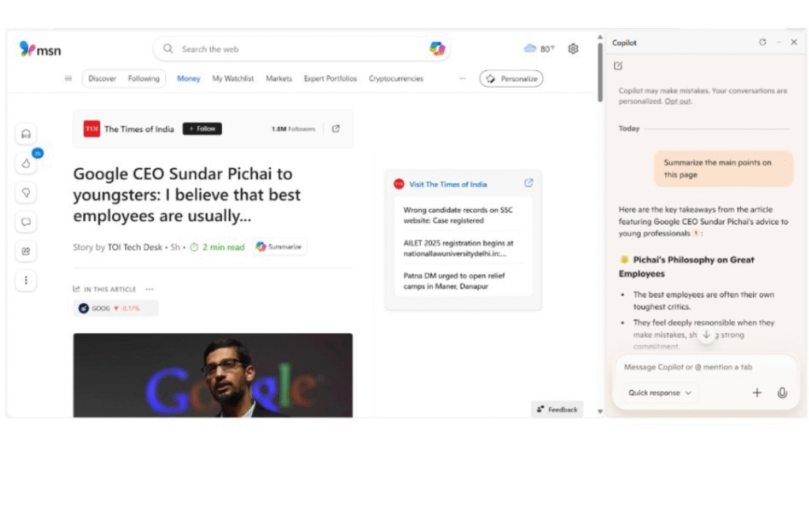This screenshot has width=809, height=532.
Task: Dislike the article with the thumbs-down icon
Action: (26, 193)
